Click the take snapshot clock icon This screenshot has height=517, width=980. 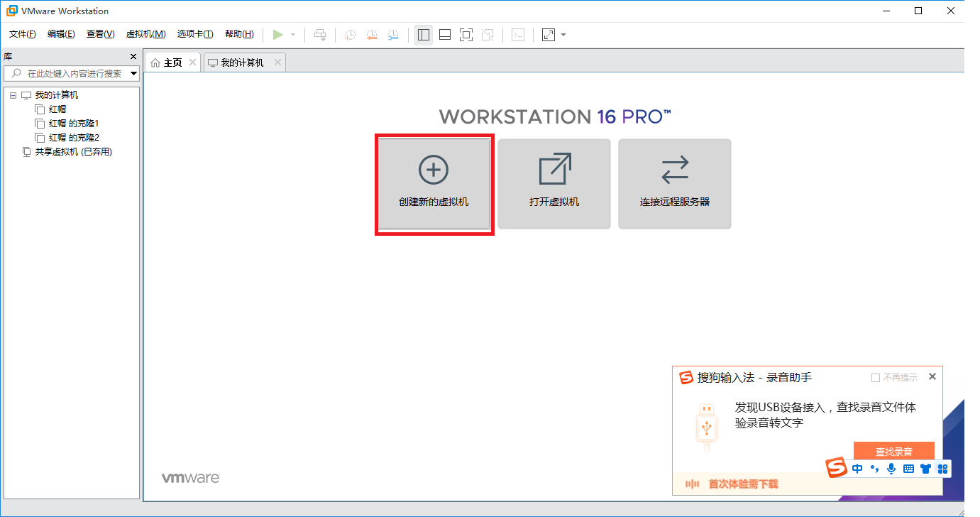pyautogui.click(x=351, y=35)
